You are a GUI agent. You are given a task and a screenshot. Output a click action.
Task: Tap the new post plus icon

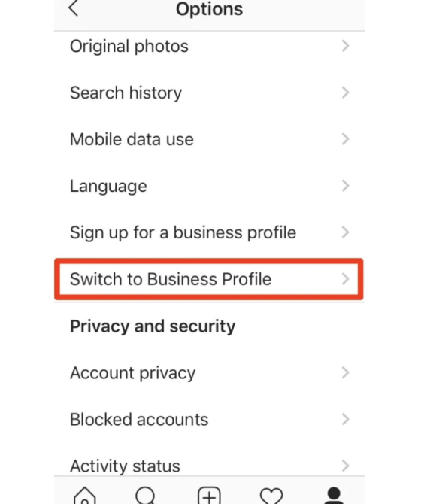pyautogui.click(x=209, y=495)
